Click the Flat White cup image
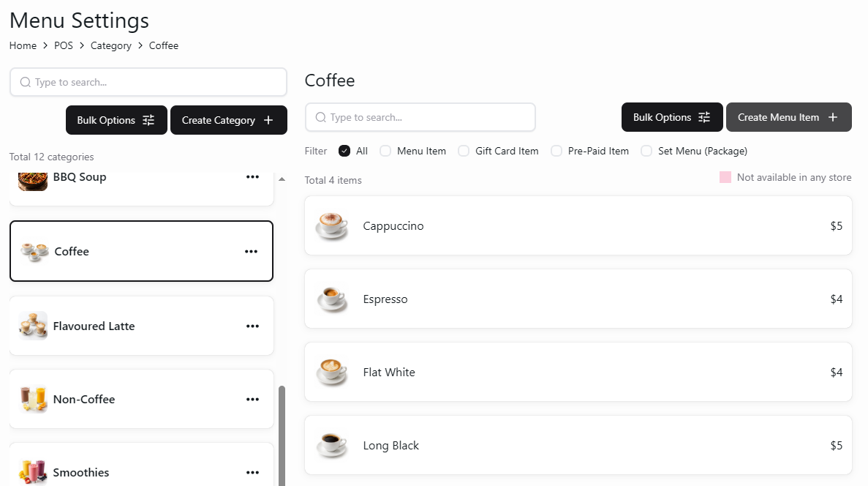Viewport: 868px width, 486px height. [x=331, y=372]
